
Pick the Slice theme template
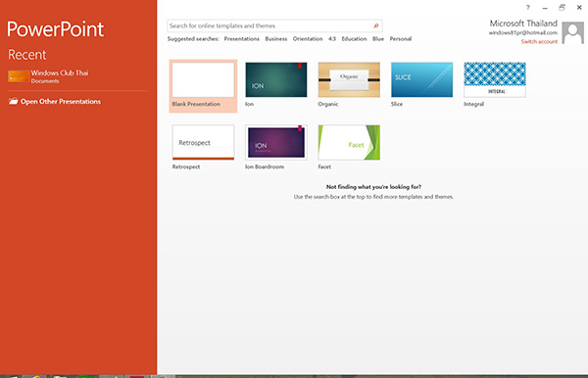tap(421, 79)
